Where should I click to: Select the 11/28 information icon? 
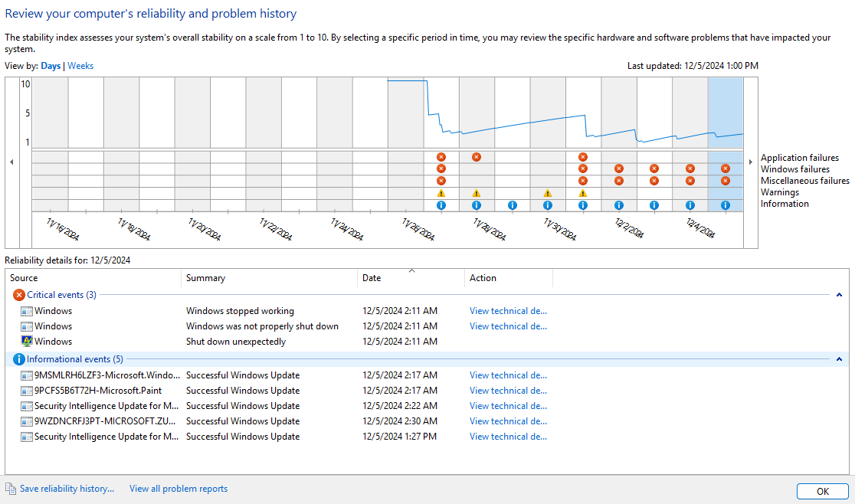point(477,205)
